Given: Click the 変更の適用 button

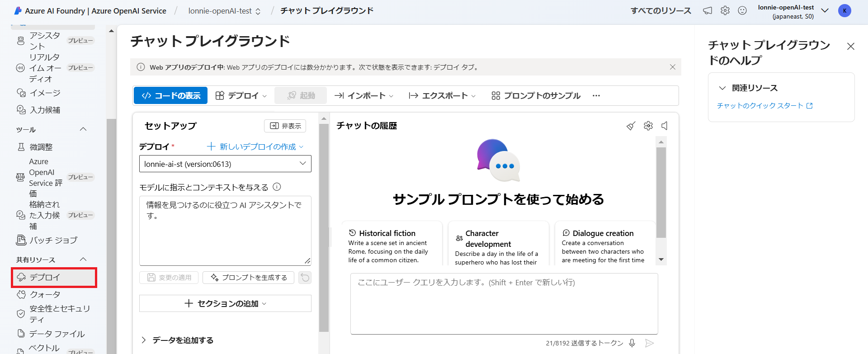Looking at the screenshot, I should tap(169, 277).
